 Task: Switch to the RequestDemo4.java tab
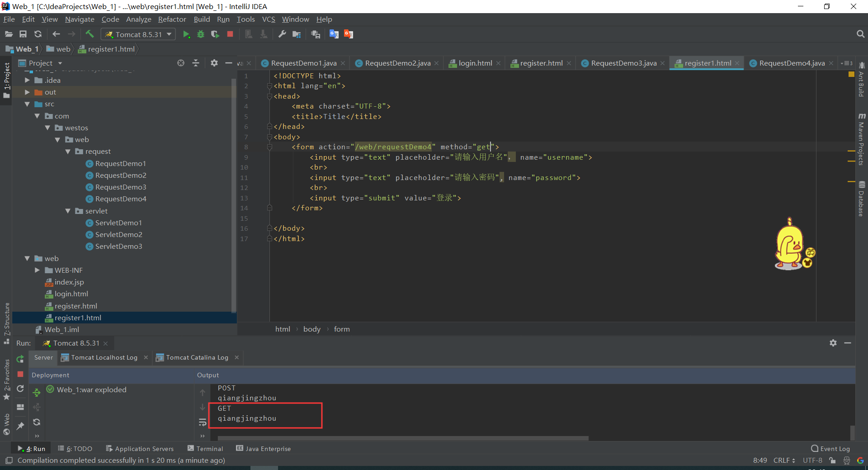pos(792,63)
